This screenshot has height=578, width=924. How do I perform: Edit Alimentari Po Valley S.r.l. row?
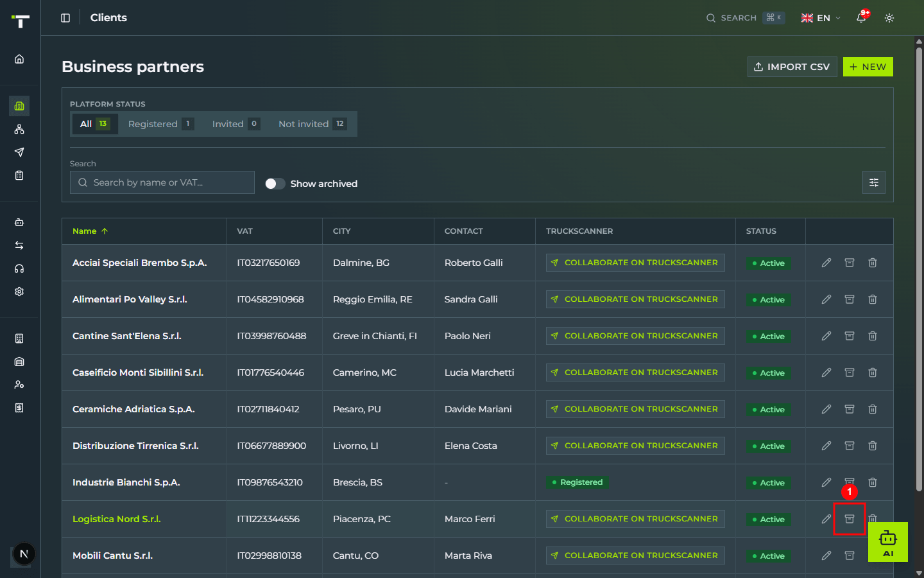pos(826,299)
